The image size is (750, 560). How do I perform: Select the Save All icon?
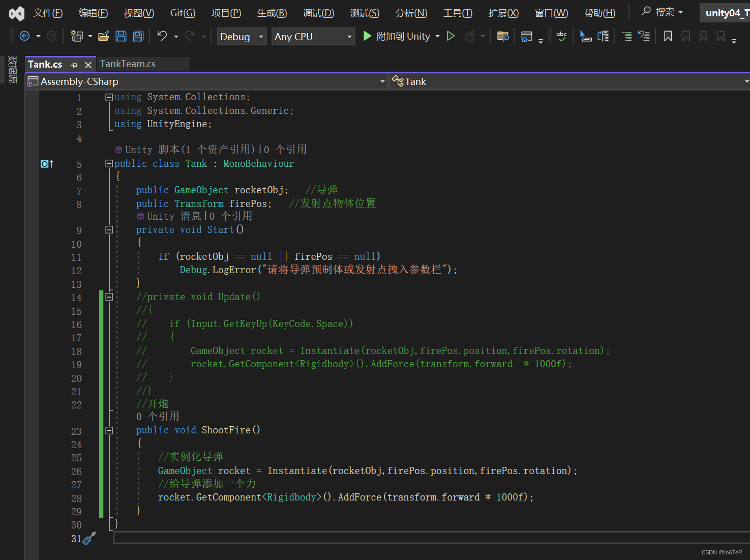point(137,36)
